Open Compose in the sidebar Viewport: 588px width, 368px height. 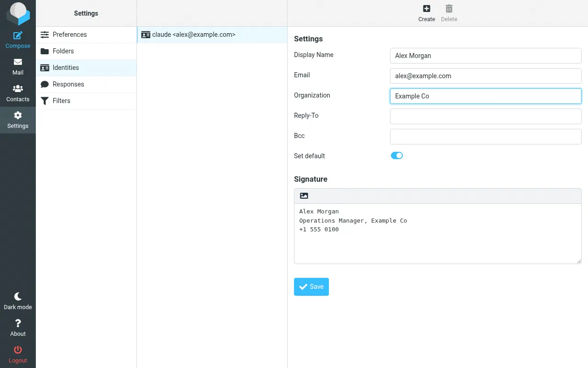pyautogui.click(x=18, y=40)
